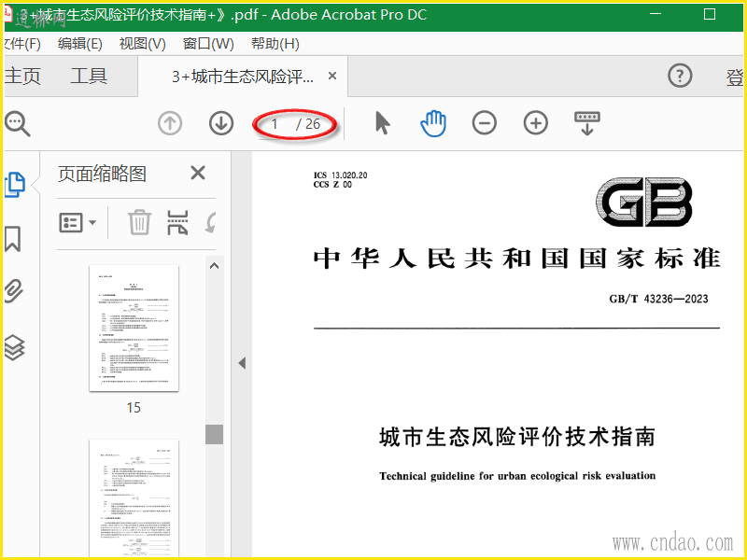Close the 3+城市生态风险评... document tab
This screenshot has height=560, width=747.
pos(332,76)
